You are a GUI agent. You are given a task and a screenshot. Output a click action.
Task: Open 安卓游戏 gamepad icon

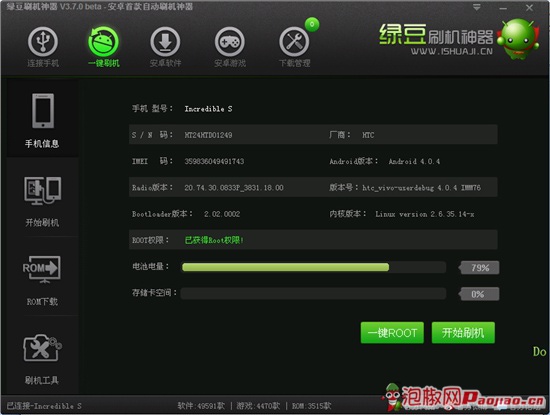click(230, 42)
